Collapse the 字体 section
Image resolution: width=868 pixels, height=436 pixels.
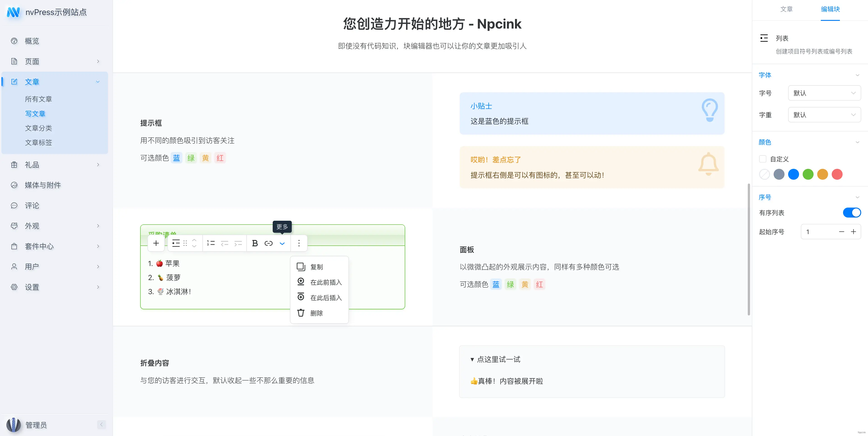[x=858, y=75]
